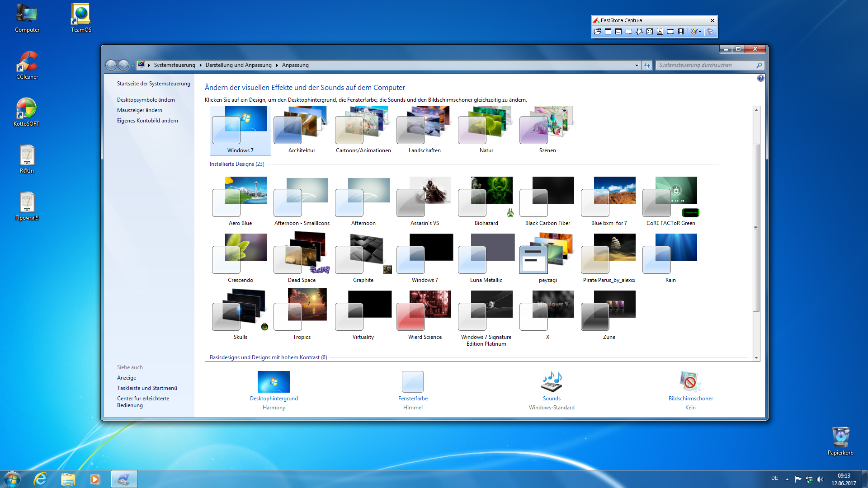This screenshot has height=488, width=868.
Task: Open the Anzeige link
Action: pyautogui.click(x=127, y=378)
